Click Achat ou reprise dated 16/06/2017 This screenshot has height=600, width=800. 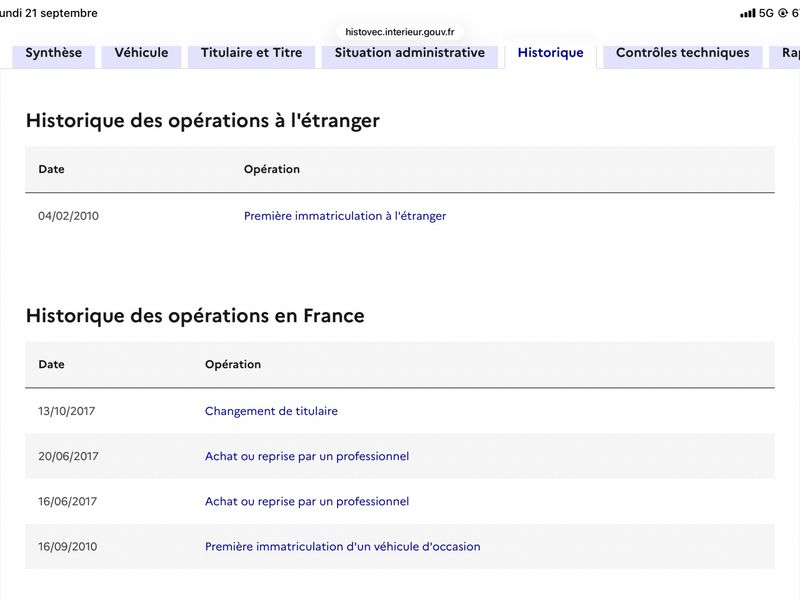click(x=307, y=502)
